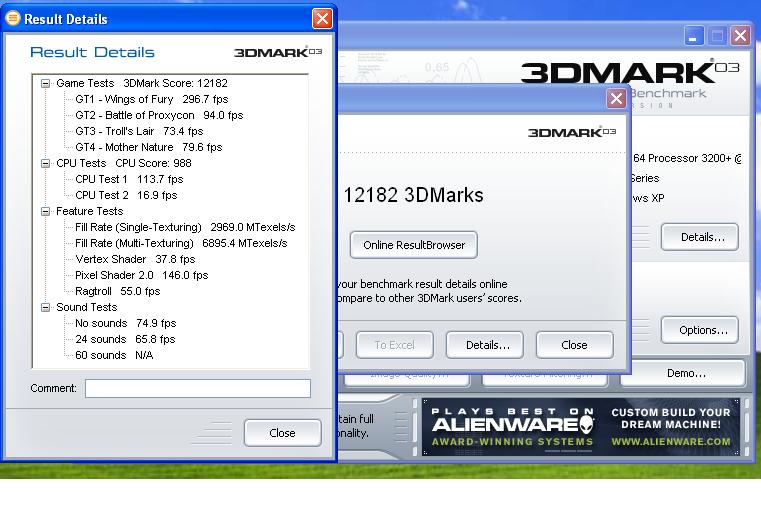Image resolution: width=761 pixels, height=512 pixels.
Task: Open Options in main 3DMark window
Action: click(x=700, y=330)
